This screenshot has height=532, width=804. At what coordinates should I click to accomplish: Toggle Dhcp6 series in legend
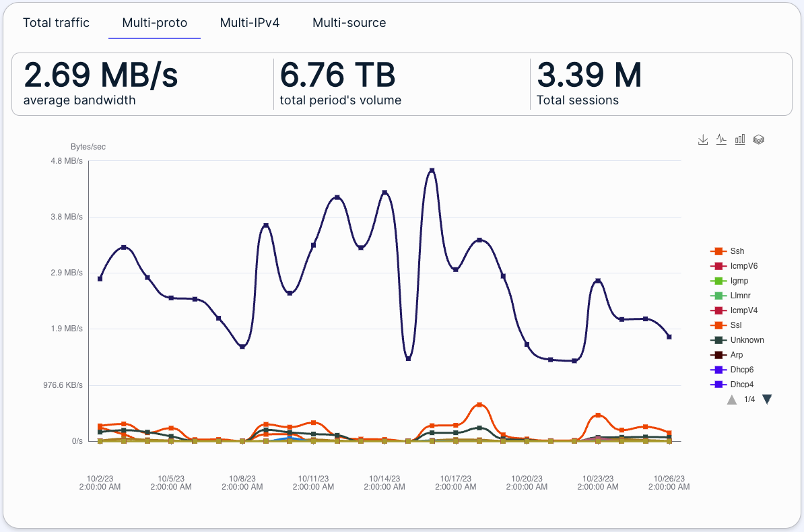coord(741,370)
